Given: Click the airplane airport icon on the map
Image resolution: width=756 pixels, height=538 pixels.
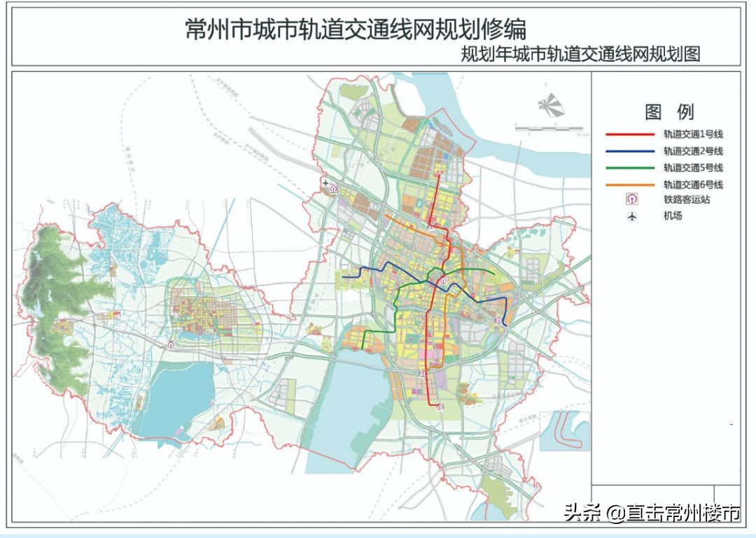Looking at the screenshot, I should pyautogui.click(x=326, y=184).
